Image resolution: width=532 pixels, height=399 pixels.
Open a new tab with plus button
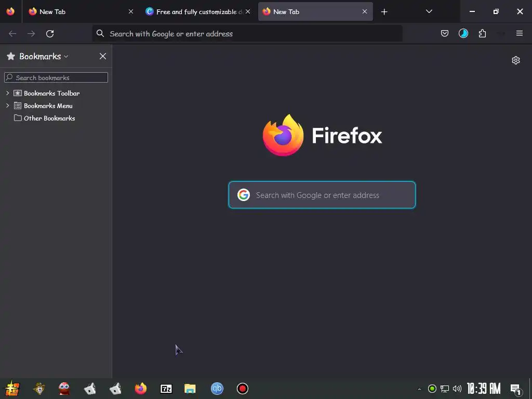[x=384, y=12]
